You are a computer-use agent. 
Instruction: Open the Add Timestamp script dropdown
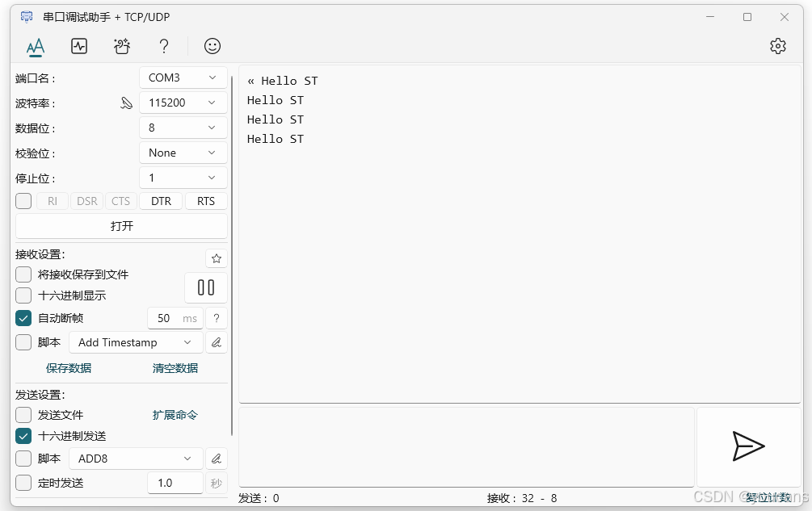(136, 341)
